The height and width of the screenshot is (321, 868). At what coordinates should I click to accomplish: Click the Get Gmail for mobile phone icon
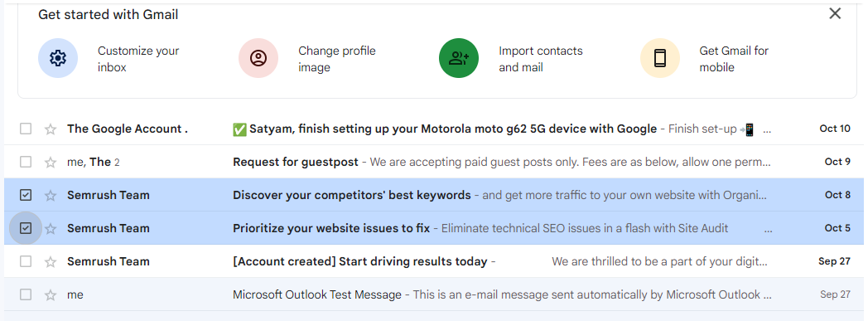tap(660, 58)
